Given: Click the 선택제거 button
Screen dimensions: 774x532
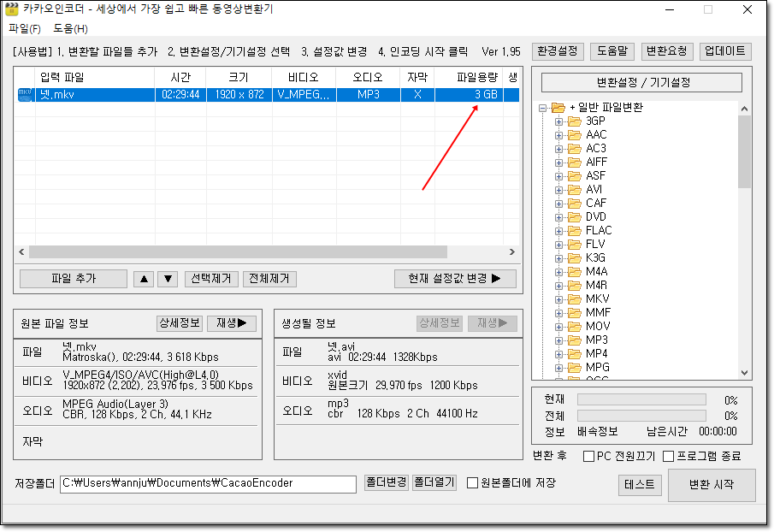Looking at the screenshot, I should pos(211,279).
